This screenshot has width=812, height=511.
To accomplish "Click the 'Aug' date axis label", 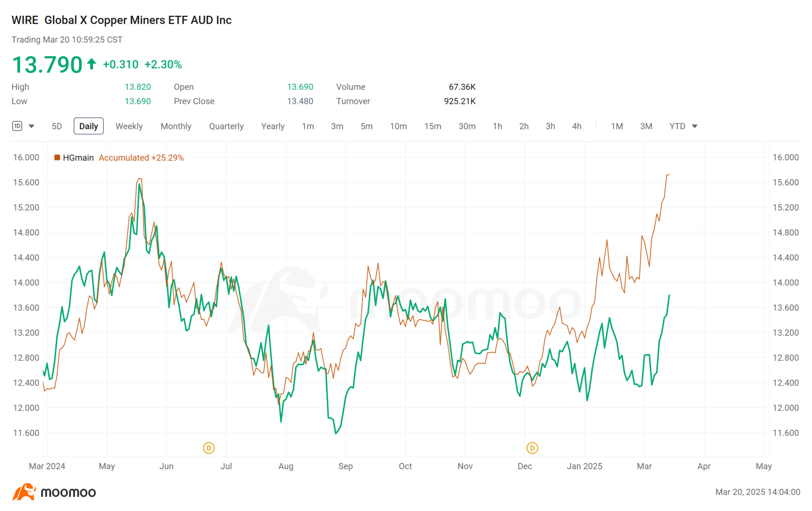I will [286, 466].
